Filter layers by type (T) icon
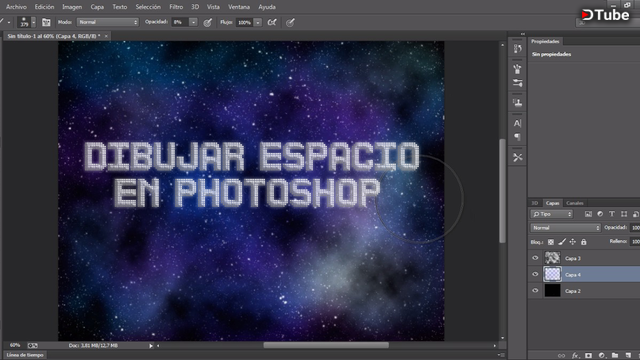The height and width of the screenshot is (360, 640). click(x=612, y=214)
